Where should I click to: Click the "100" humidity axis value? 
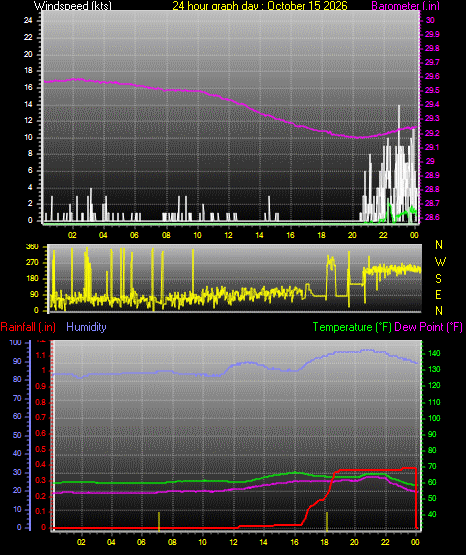tap(16, 343)
